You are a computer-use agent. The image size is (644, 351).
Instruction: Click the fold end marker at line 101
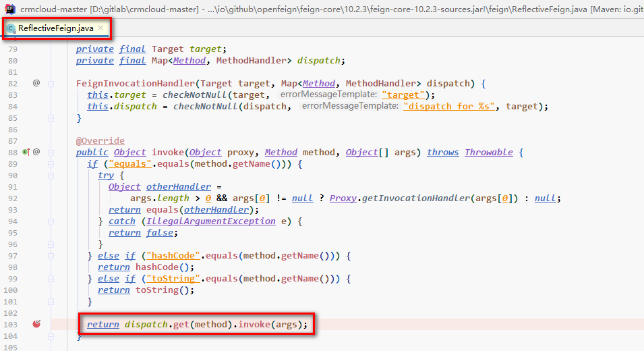(x=51, y=302)
